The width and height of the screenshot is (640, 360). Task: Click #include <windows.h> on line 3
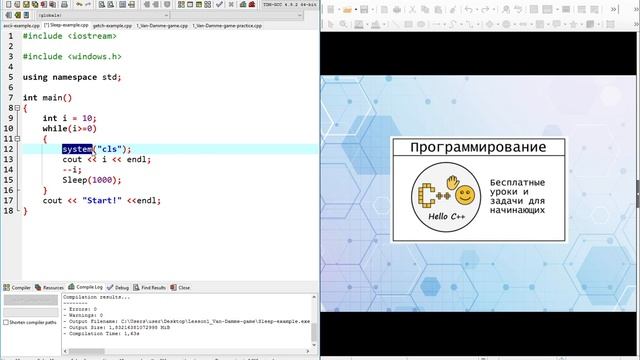click(72, 56)
